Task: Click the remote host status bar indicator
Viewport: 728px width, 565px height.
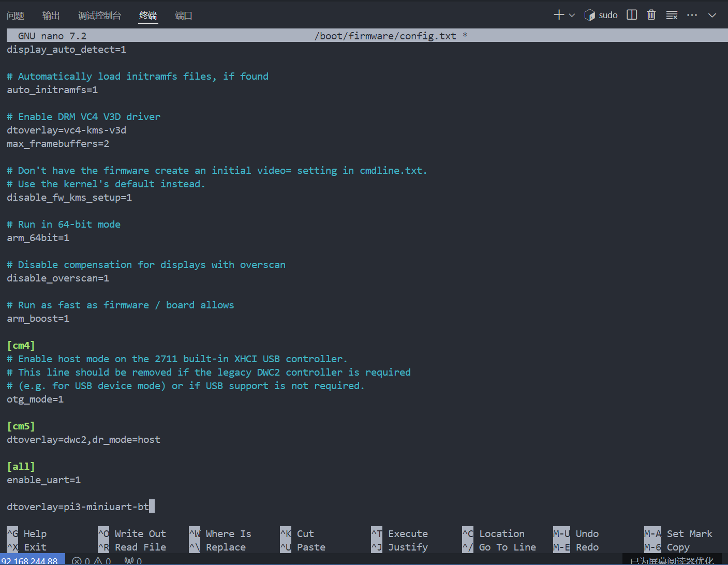Action: pyautogui.click(x=32, y=560)
